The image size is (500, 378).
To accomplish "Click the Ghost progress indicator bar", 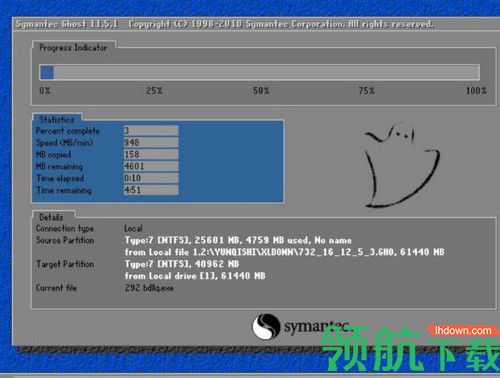I will (259, 72).
